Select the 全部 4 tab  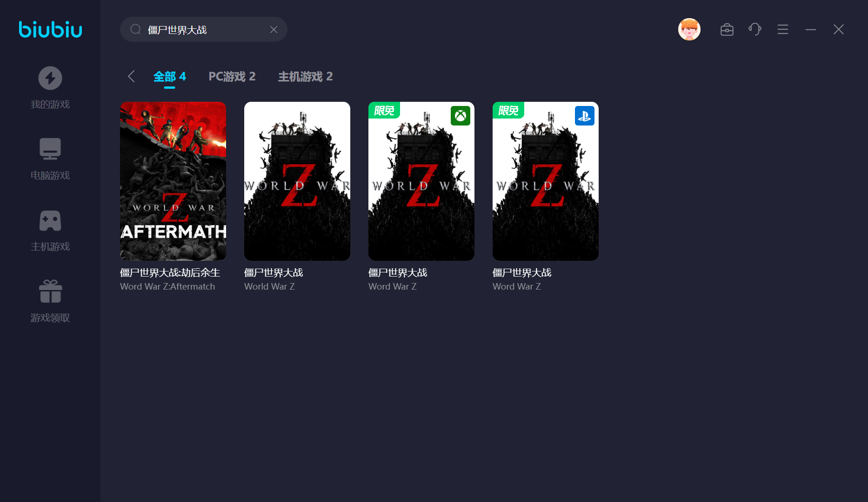[x=170, y=76]
